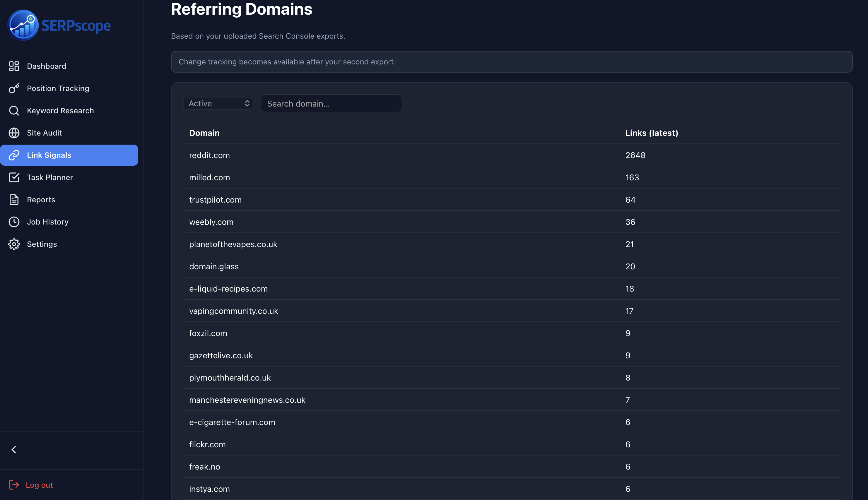Open Keyword Research via magnifier icon
The height and width of the screenshot is (500, 868).
point(14,111)
